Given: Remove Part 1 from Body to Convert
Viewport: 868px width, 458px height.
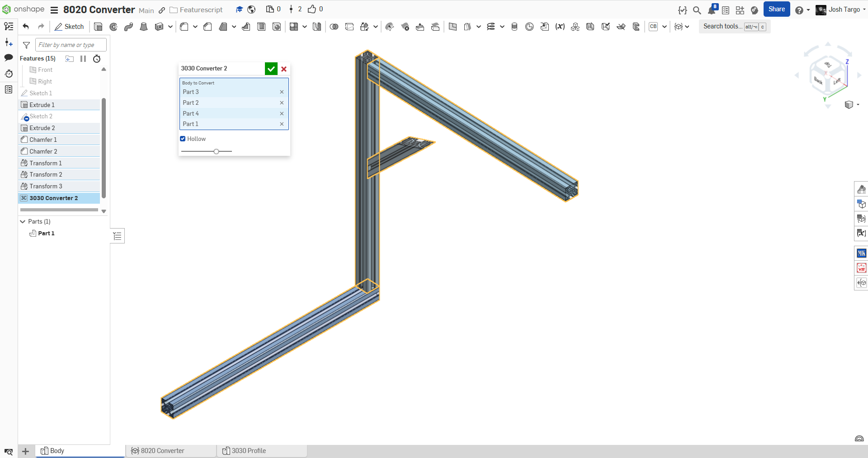Looking at the screenshot, I should point(282,124).
